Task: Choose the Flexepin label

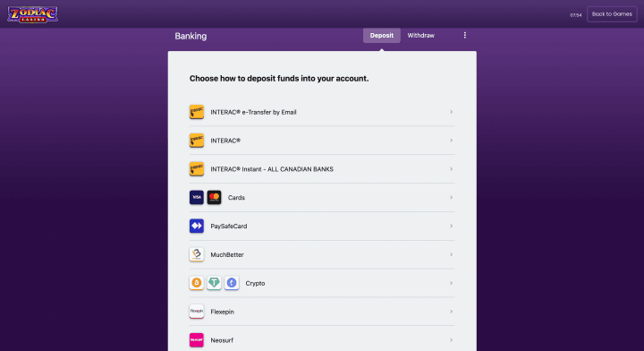Action: click(x=222, y=312)
